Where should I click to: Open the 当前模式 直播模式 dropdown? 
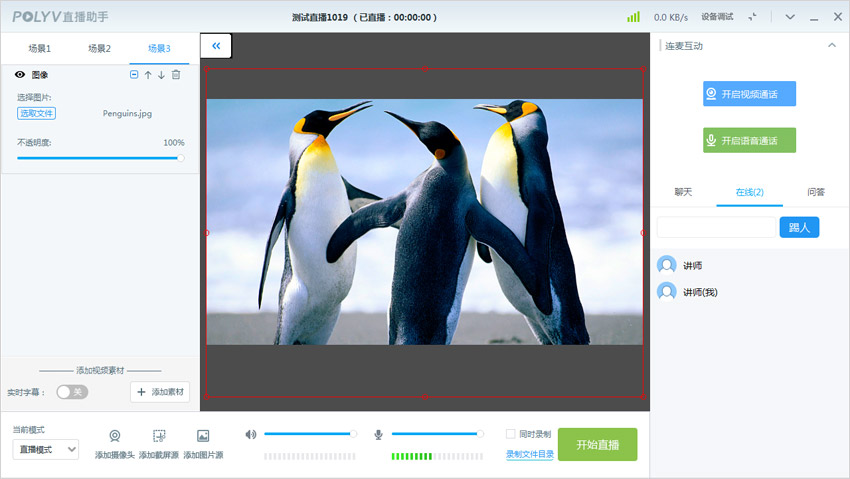coord(46,449)
